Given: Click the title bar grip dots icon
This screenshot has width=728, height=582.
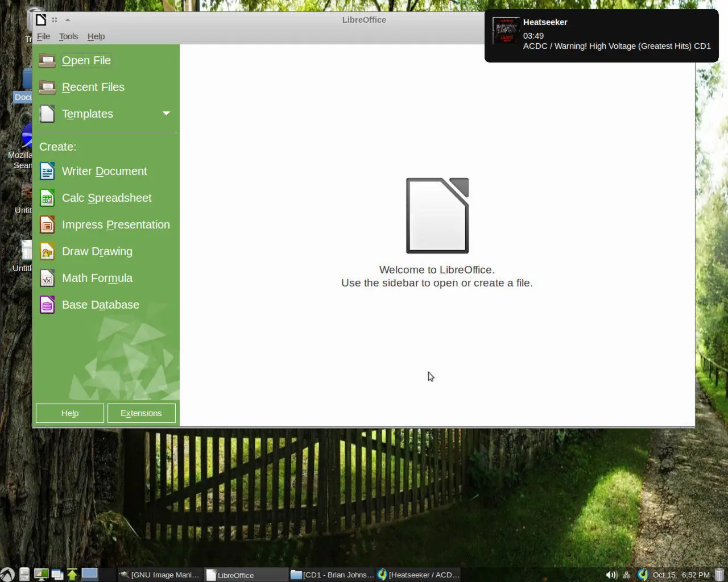Looking at the screenshot, I should (55, 20).
